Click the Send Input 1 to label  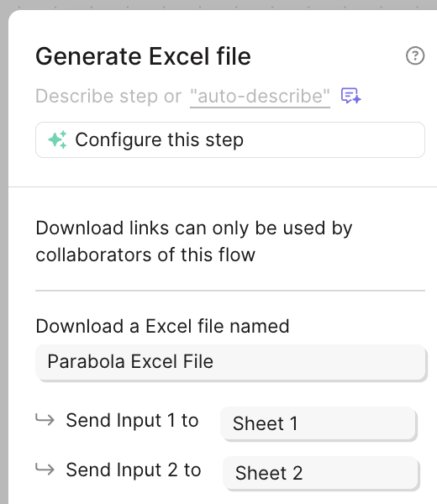pyautogui.click(x=132, y=421)
